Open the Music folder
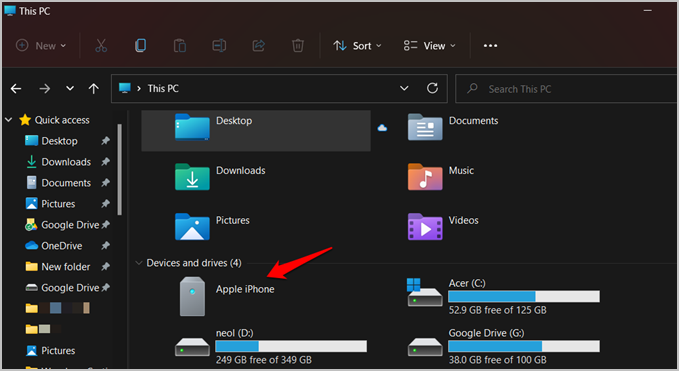The width and height of the screenshot is (679, 371). pyautogui.click(x=441, y=177)
